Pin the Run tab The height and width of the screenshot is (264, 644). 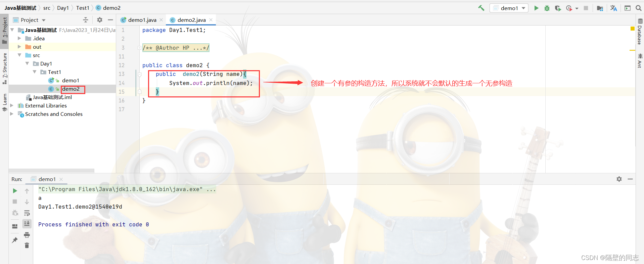point(15,240)
